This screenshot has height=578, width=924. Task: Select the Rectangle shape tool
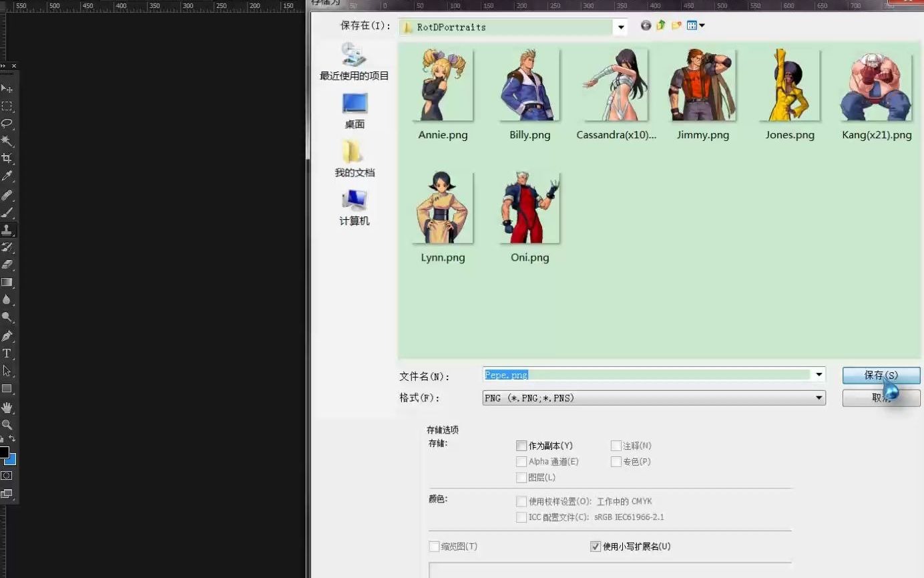(7, 388)
